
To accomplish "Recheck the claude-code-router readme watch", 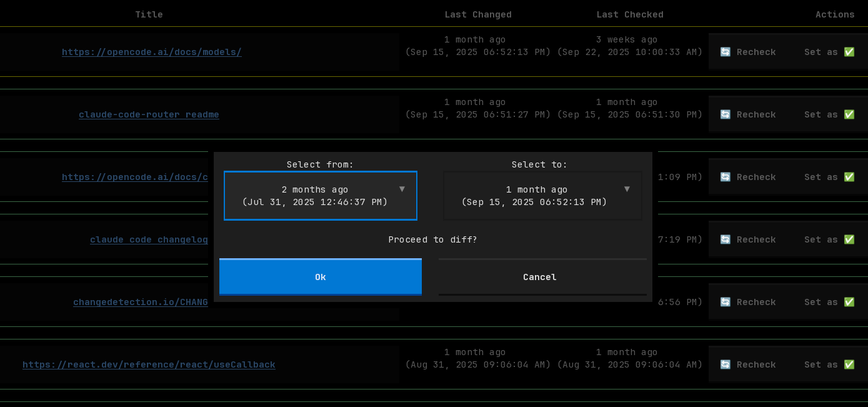I will tap(748, 114).
